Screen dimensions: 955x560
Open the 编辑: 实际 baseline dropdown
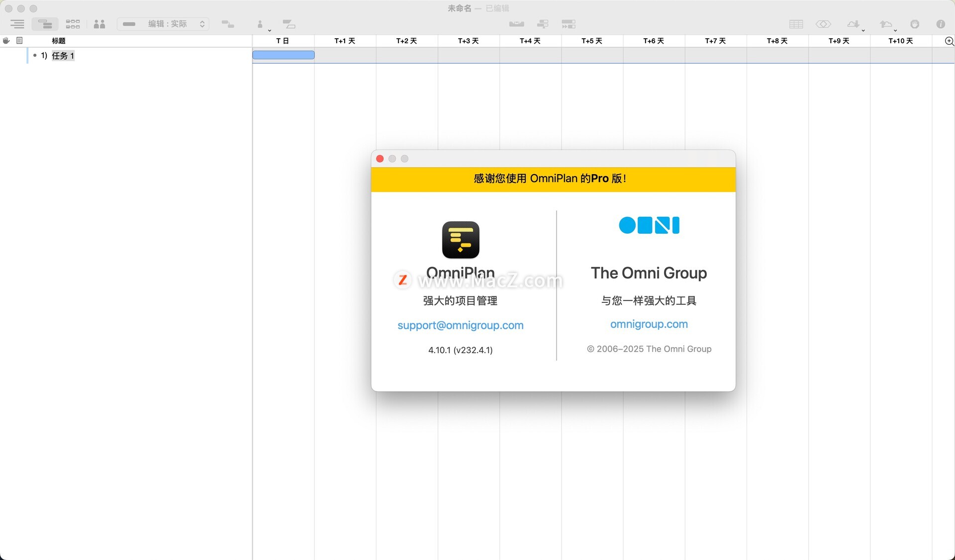tap(164, 24)
